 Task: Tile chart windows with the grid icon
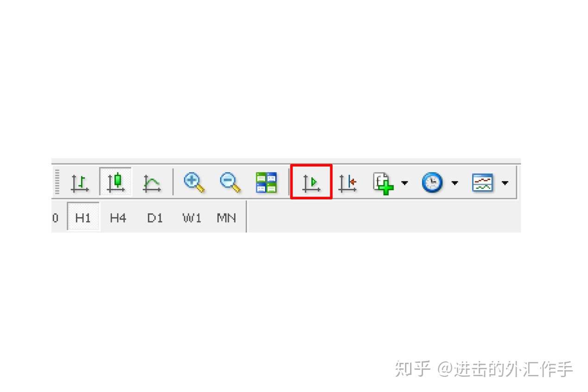pyautogui.click(x=266, y=182)
